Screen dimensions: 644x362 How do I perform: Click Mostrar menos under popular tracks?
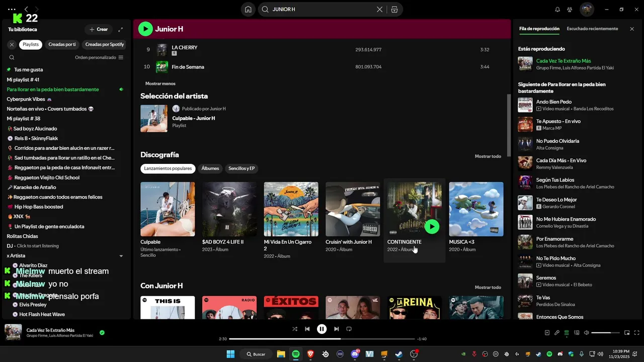point(160,83)
